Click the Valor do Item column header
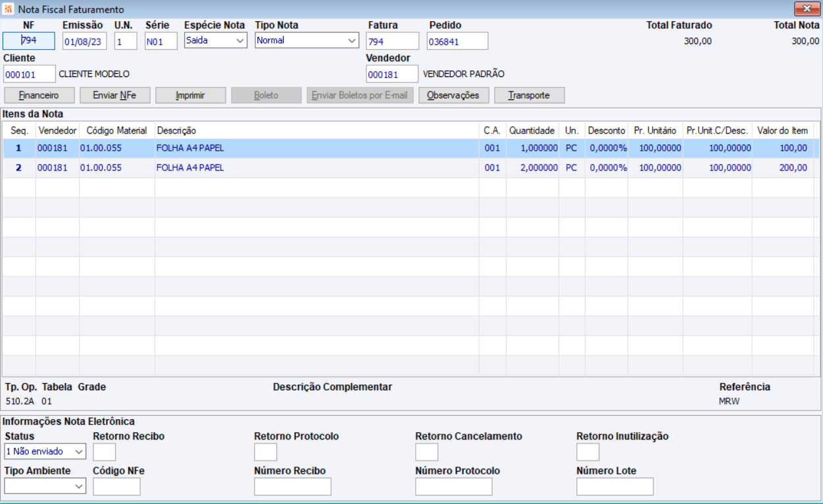Image resolution: width=823 pixels, height=504 pixels. tap(782, 130)
